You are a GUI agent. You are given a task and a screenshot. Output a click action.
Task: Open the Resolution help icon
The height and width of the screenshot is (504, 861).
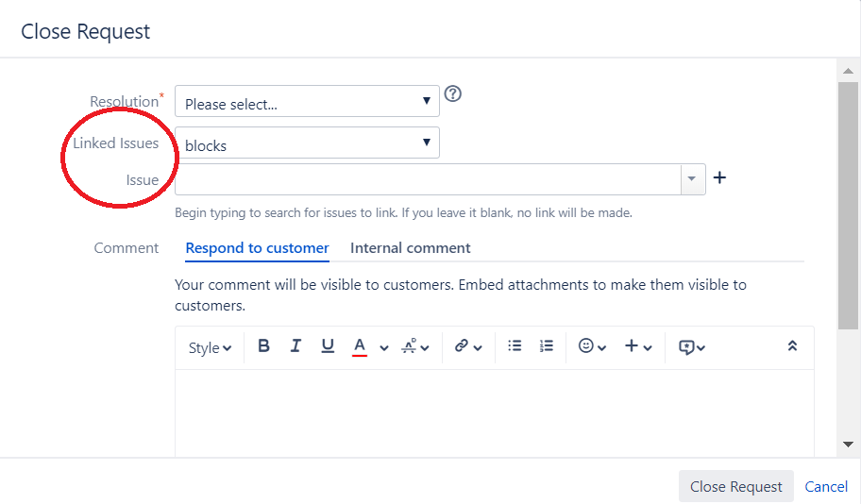coord(452,93)
